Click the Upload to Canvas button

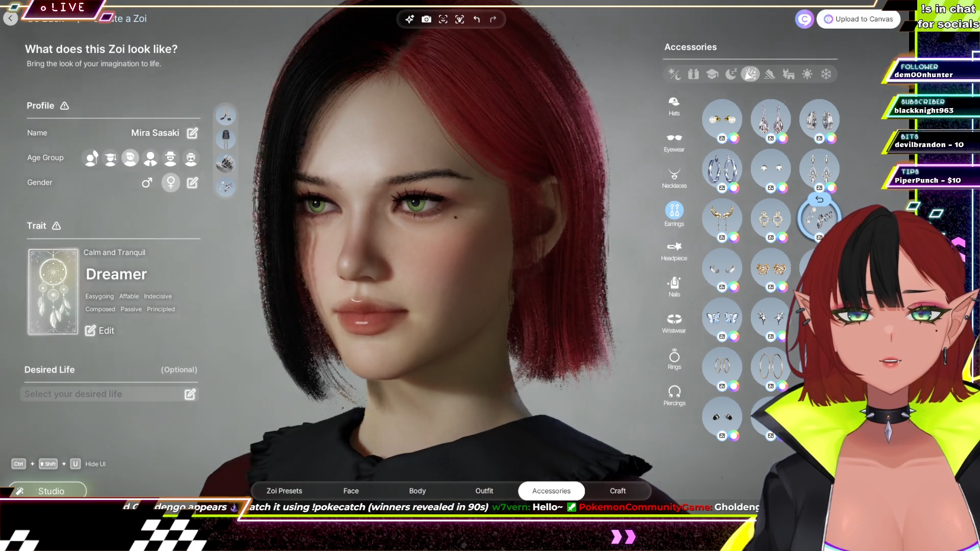859,19
